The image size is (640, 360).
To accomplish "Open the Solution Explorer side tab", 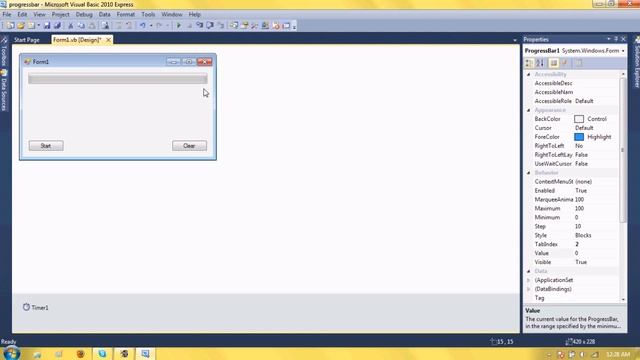I will tap(636, 61).
